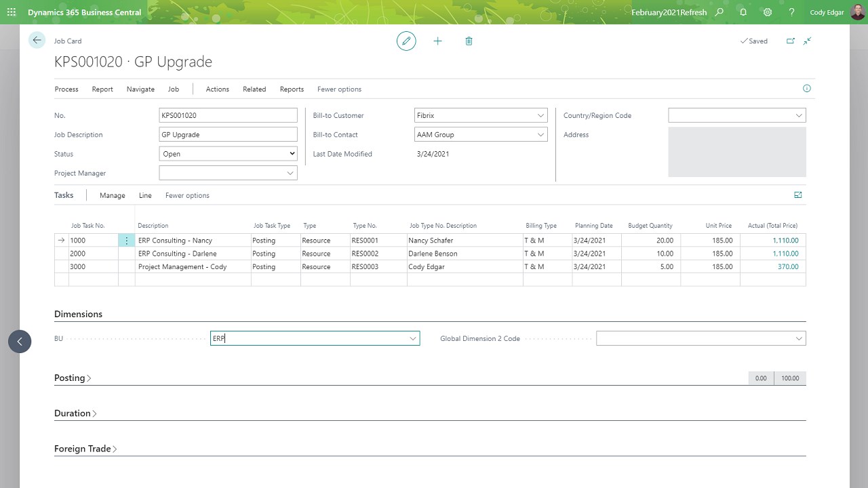Open the BU dimension dropdown arrow
Viewport: 868px width, 488px height.
coord(412,338)
